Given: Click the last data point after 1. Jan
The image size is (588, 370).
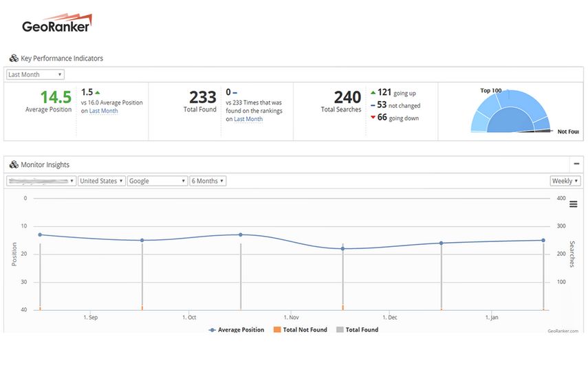Looking at the screenshot, I should click(x=543, y=240).
